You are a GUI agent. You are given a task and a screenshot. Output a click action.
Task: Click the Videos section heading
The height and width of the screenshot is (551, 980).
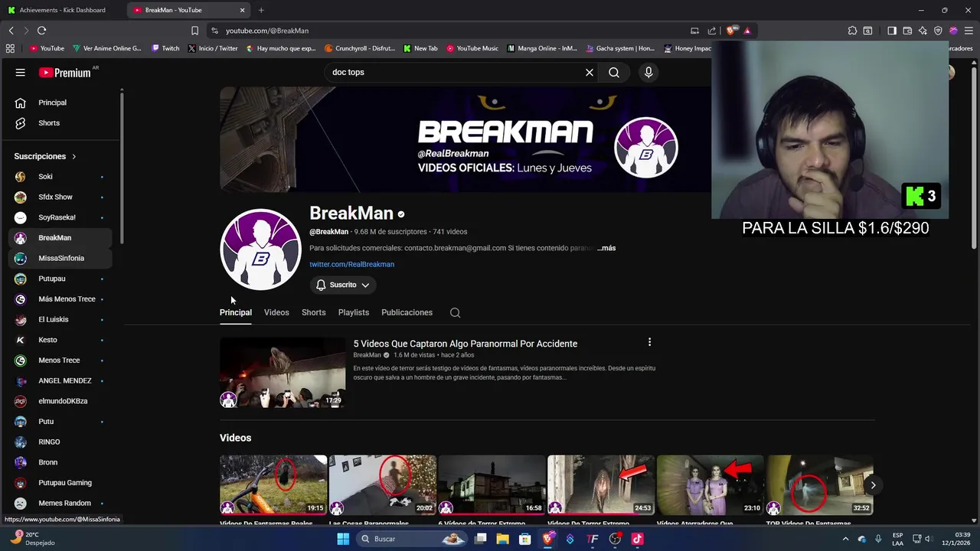[235, 438]
